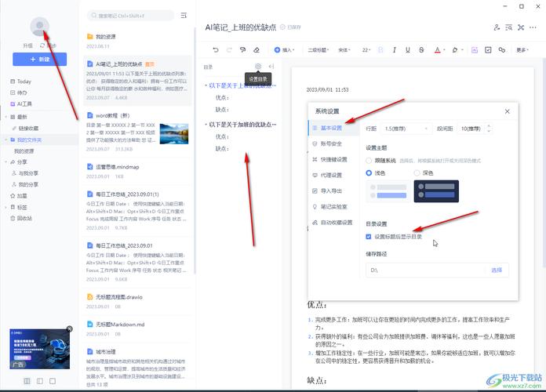The image size is (546, 392).
Task: Apply the red font color A
Action: tap(438, 50)
